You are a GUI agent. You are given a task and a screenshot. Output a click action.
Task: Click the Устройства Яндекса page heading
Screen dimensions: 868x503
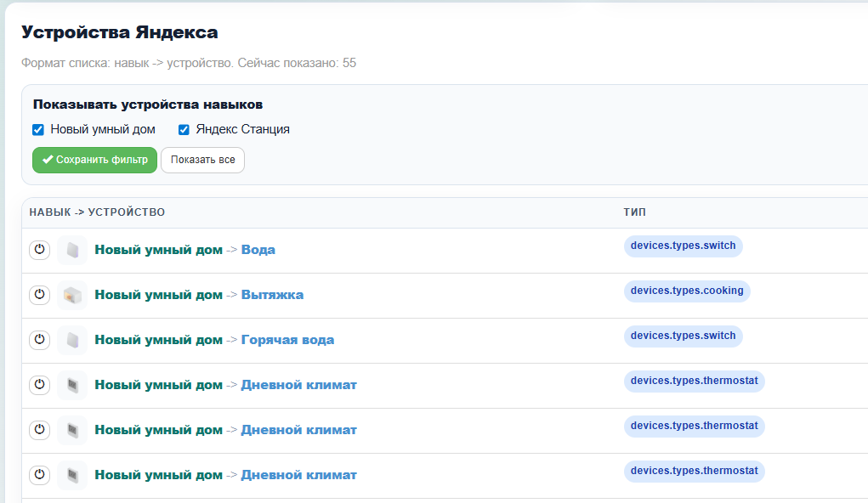120,32
